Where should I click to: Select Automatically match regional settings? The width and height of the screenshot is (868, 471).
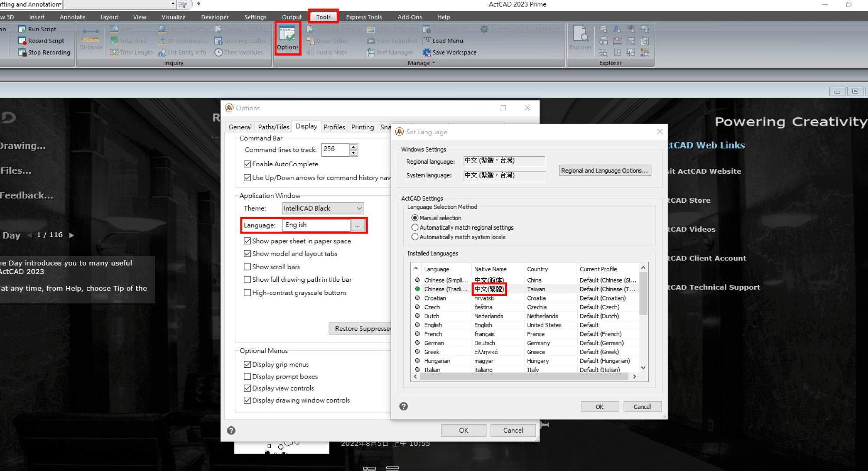click(415, 227)
